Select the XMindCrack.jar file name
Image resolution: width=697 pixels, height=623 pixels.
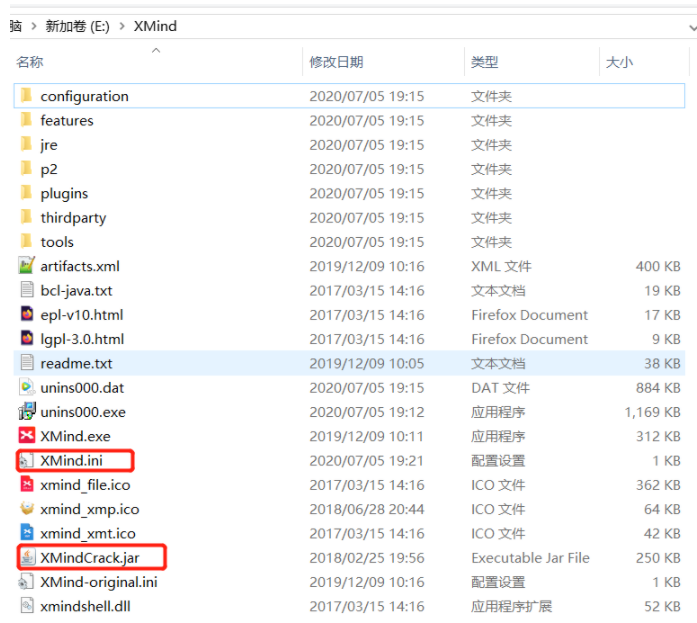point(90,558)
